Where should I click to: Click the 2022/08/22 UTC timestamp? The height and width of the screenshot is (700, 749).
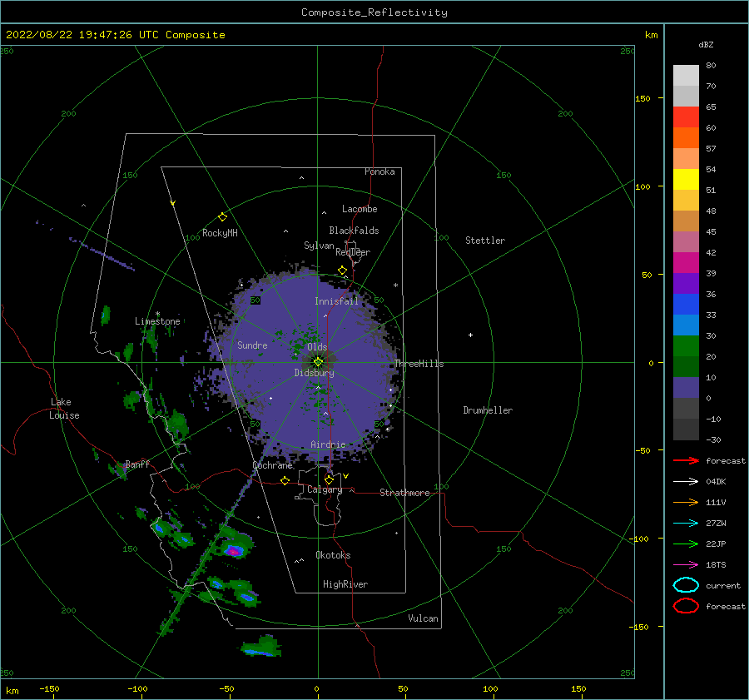coord(115,35)
